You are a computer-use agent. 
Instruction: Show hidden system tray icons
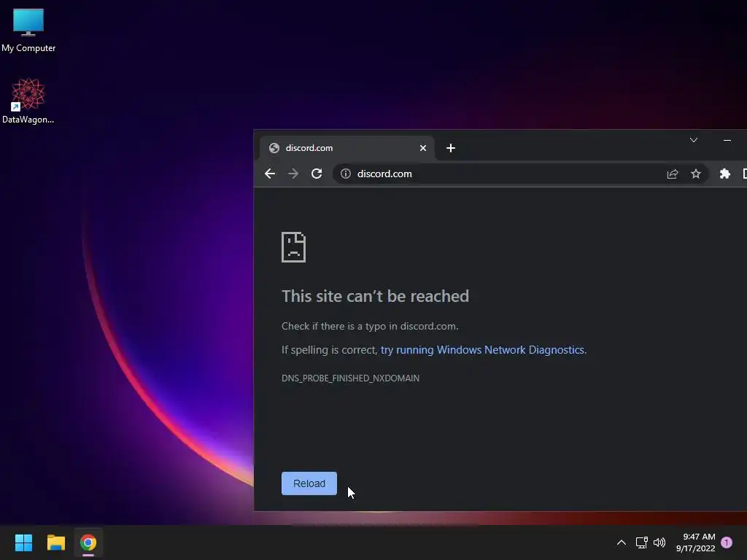click(622, 542)
